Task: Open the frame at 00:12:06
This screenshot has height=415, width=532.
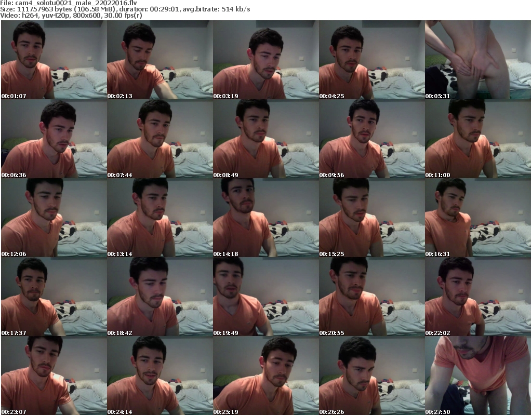Action: click(54, 218)
